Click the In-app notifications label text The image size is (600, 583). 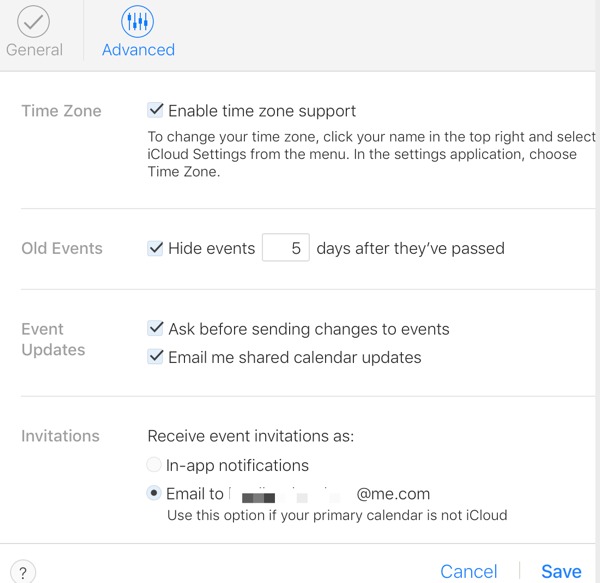coord(237,466)
